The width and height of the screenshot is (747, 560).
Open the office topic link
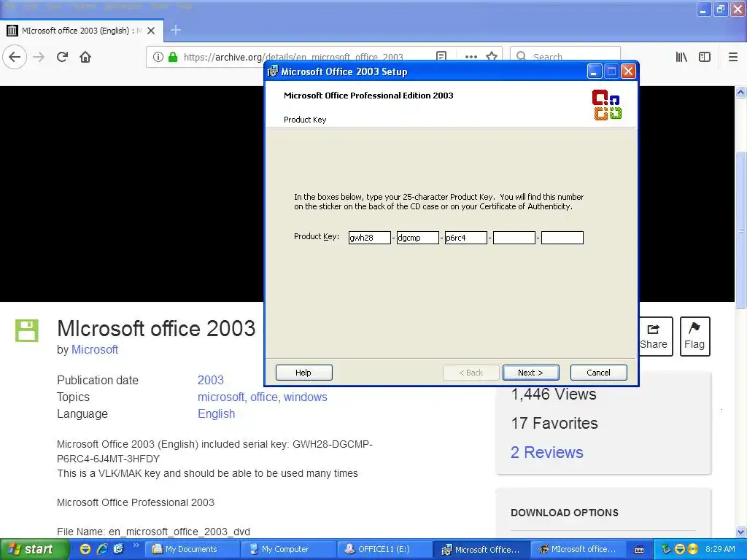[264, 397]
